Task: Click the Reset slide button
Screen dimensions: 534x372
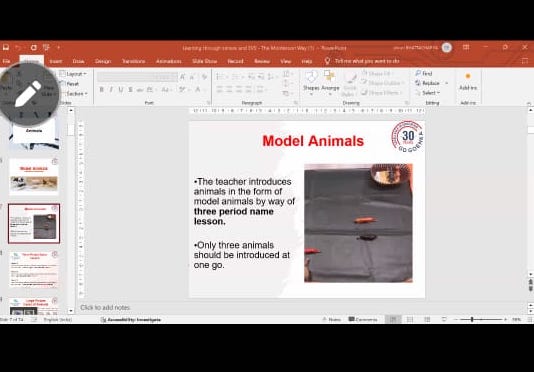Action: (x=70, y=83)
